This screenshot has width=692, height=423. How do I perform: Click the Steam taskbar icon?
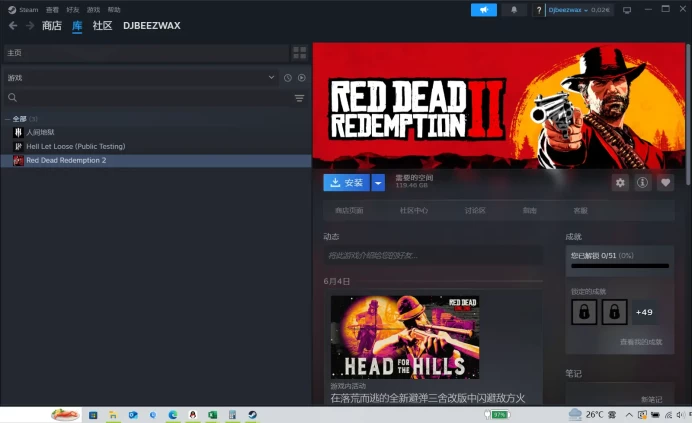click(x=252, y=415)
